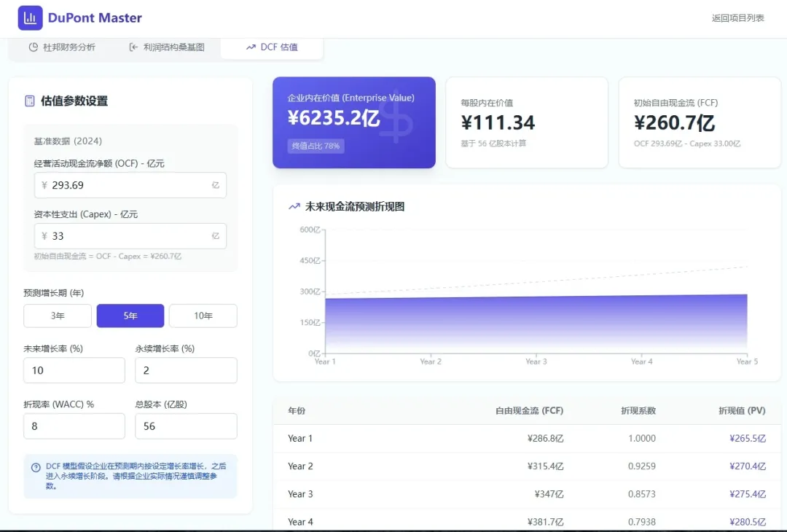Click the 自由现金流 (FCF) column header
Screen dimensions: 787x532
coord(530,410)
